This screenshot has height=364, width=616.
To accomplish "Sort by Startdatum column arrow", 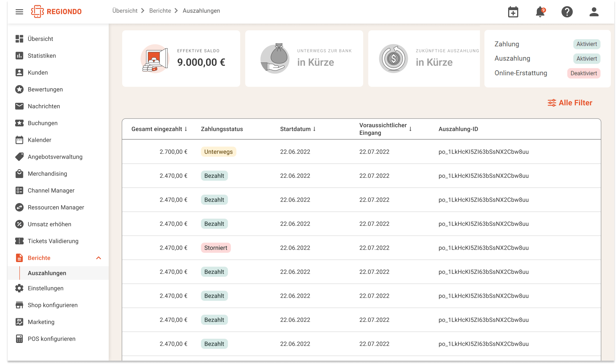I will tap(314, 129).
